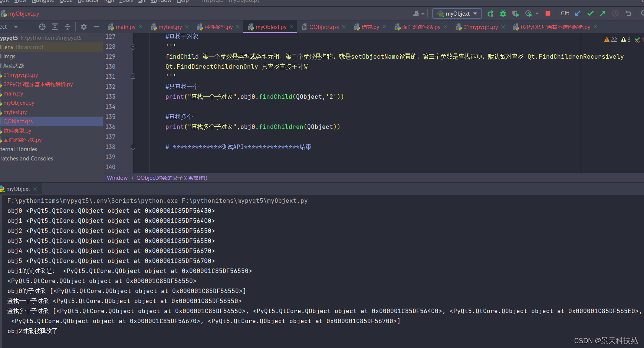Click line number 133 in the gutter
This screenshot has width=644, height=348.
point(110,97)
